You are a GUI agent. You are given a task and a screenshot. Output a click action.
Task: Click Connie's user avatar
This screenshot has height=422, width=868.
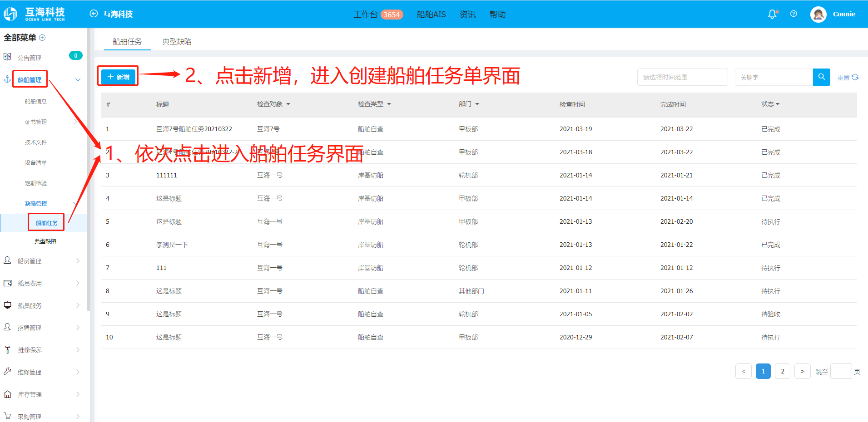click(818, 15)
